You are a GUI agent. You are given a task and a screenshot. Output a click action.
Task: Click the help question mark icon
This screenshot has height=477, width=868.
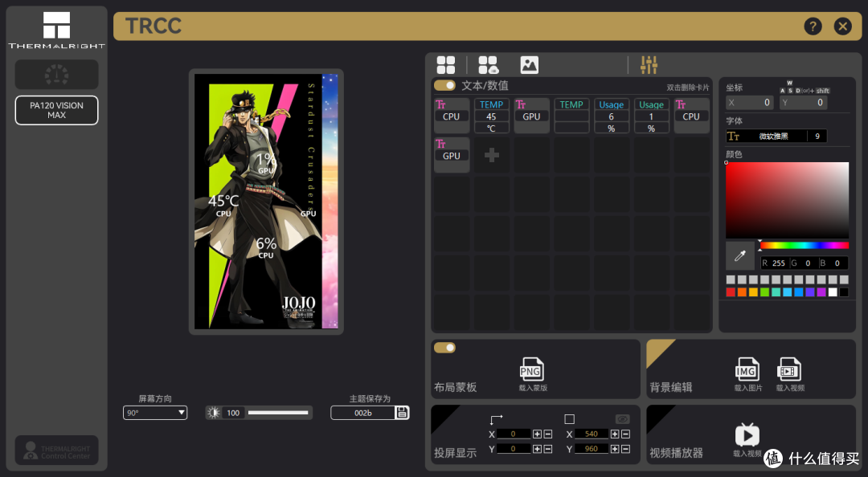point(813,26)
